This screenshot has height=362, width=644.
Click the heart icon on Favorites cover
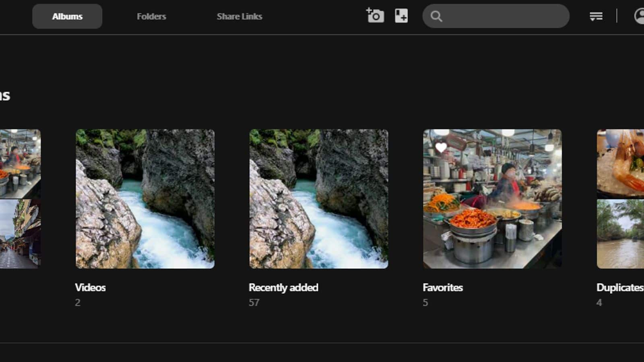[441, 148]
